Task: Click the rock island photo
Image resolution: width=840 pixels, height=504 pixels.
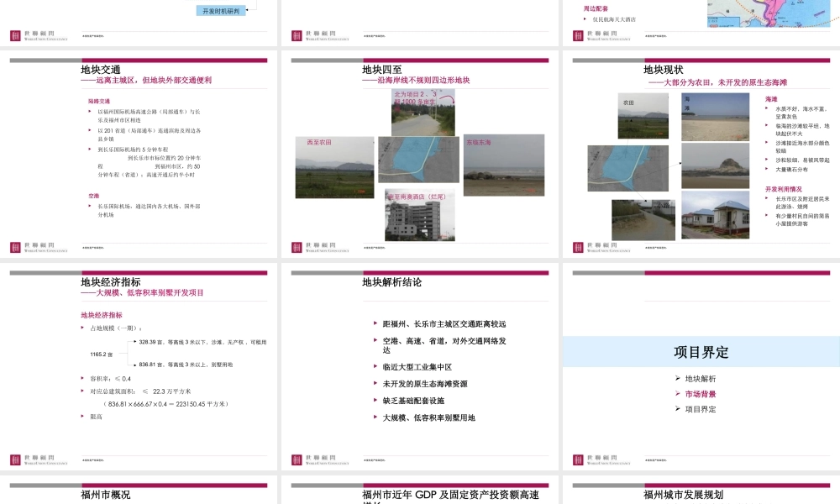Action: click(715, 166)
